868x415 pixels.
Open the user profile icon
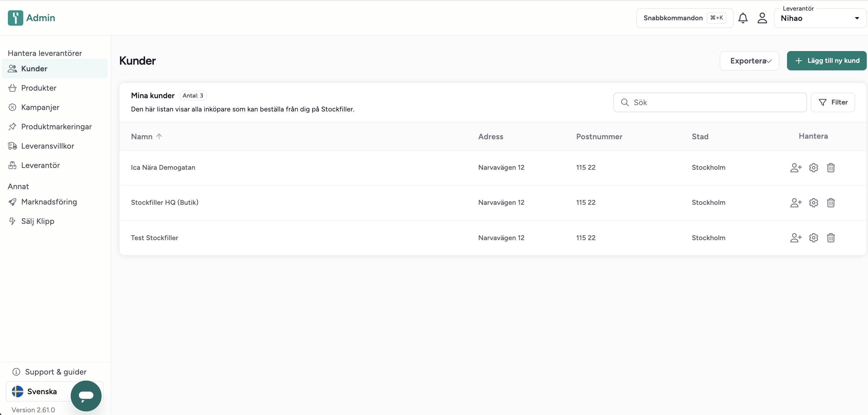pyautogui.click(x=762, y=18)
